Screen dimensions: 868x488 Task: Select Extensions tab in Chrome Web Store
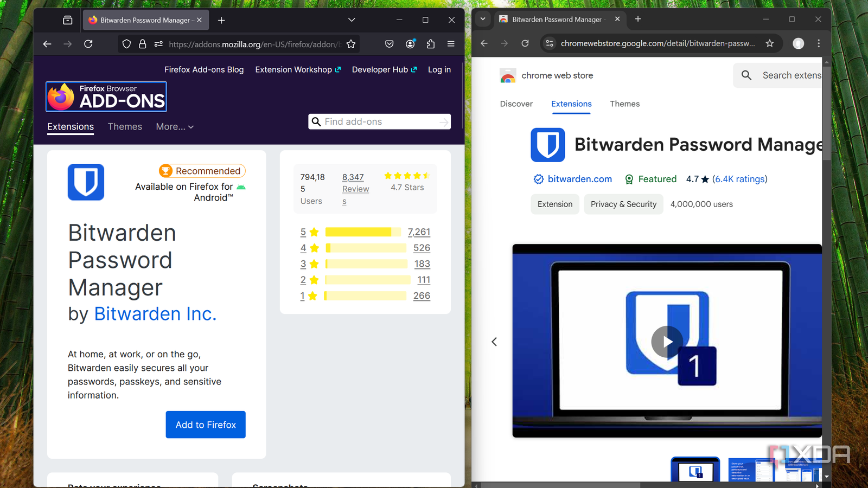(571, 104)
